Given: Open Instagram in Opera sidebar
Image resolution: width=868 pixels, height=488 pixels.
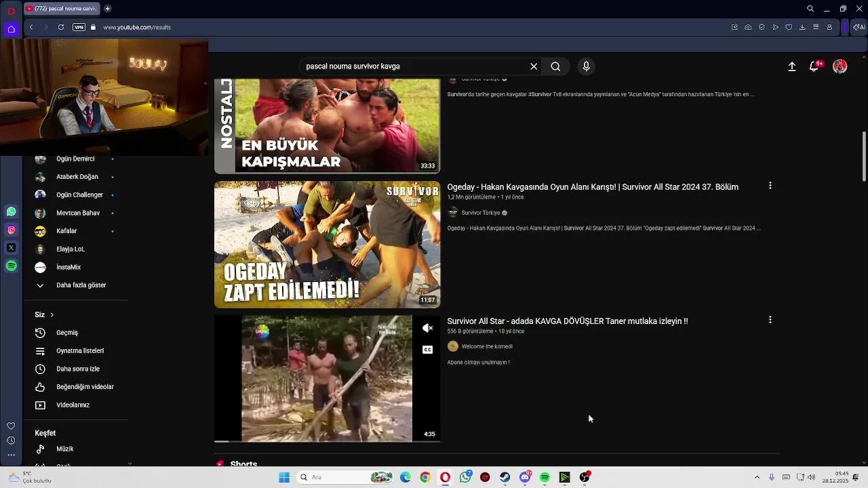Looking at the screenshot, I should [x=11, y=230].
